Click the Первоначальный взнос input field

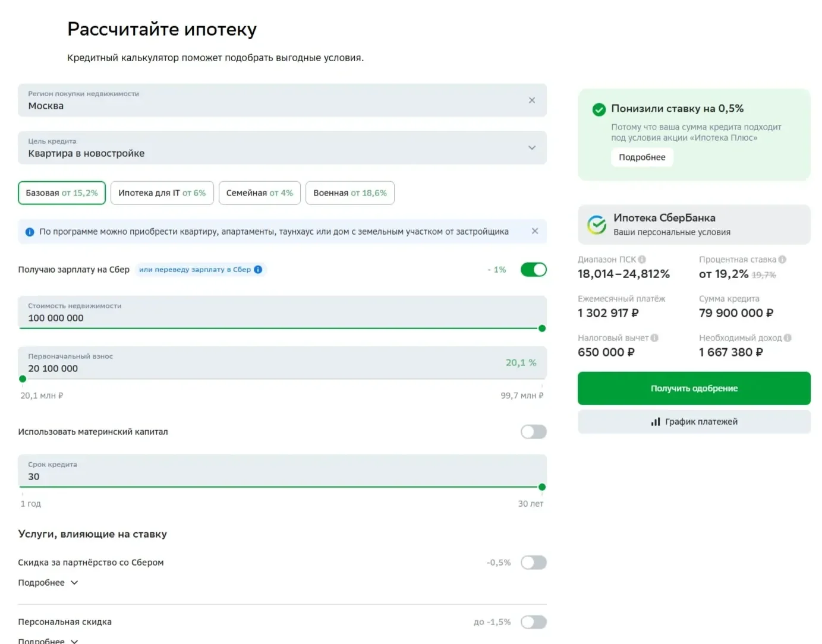click(x=282, y=363)
